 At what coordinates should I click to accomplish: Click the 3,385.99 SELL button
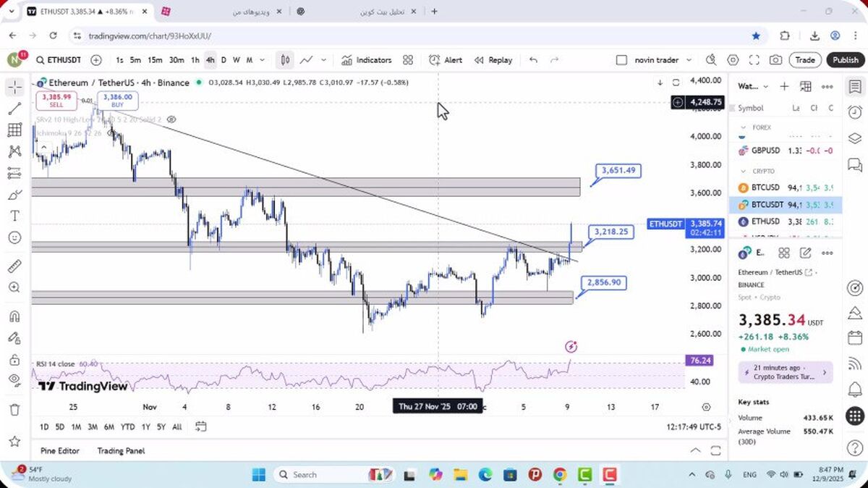[56, 100]
